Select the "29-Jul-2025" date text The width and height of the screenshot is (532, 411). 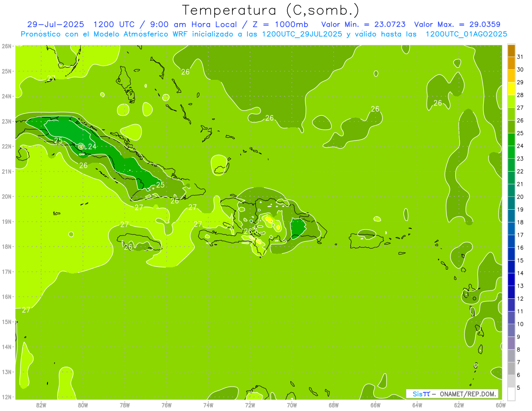pyautogui.click(x=56, y=24)
